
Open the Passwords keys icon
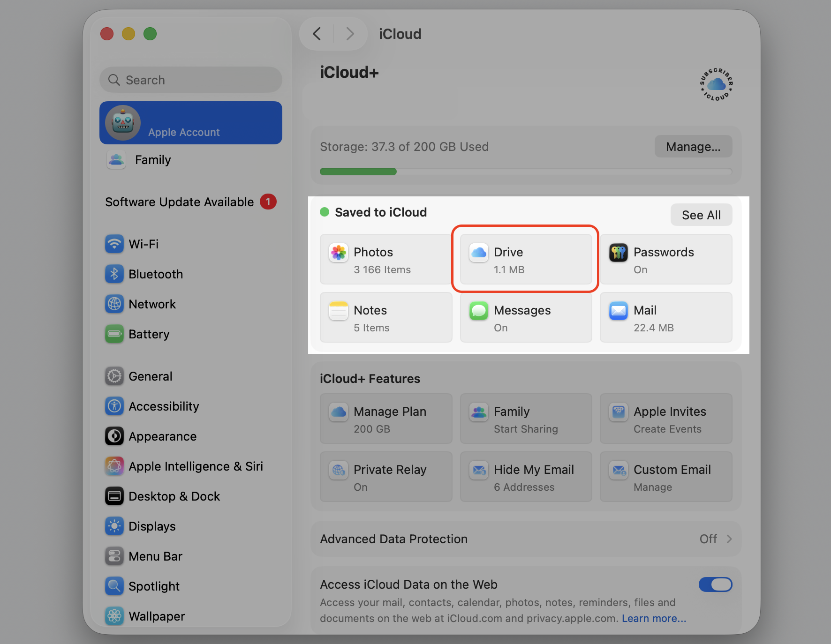[619, 253]
